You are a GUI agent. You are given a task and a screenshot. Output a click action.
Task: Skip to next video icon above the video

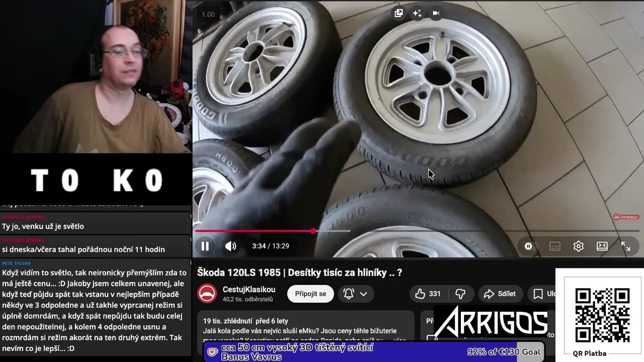coord(436,13)
